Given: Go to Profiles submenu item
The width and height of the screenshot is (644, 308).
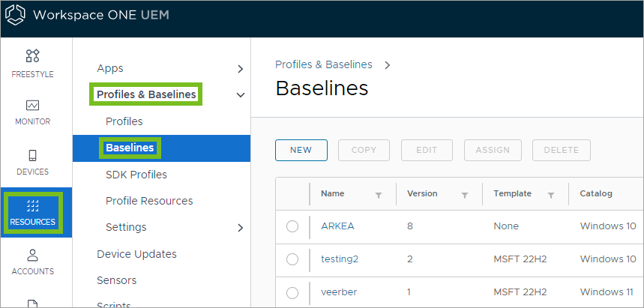Looking at the screenshot, I should [124, 121].
